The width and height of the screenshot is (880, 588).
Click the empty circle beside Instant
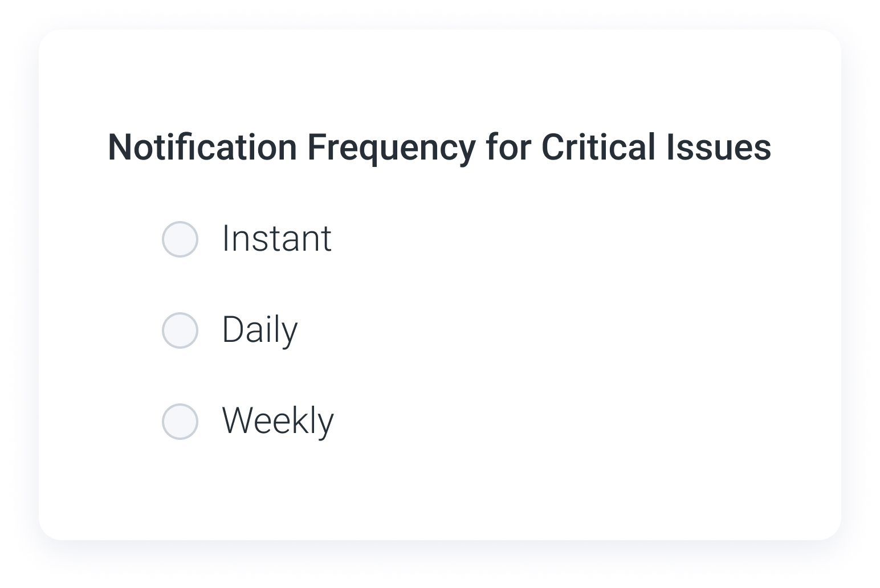180,239
